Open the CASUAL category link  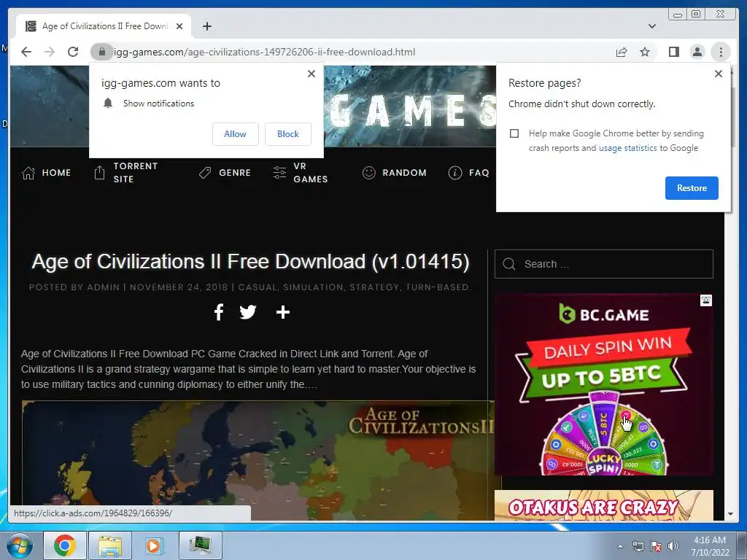pos(258,287)
